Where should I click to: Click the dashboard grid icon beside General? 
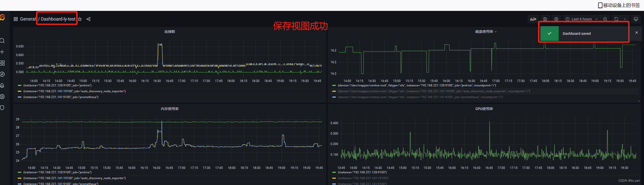pos(16,19)
